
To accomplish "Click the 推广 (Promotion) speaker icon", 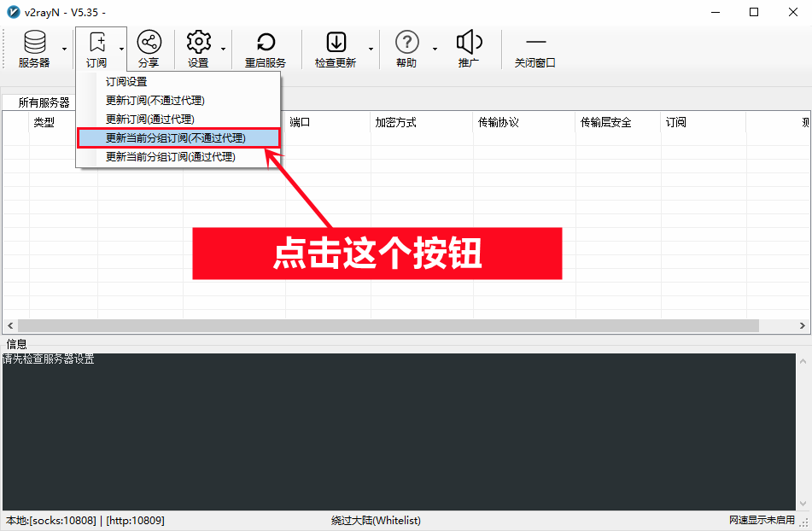I will (469, 49).
